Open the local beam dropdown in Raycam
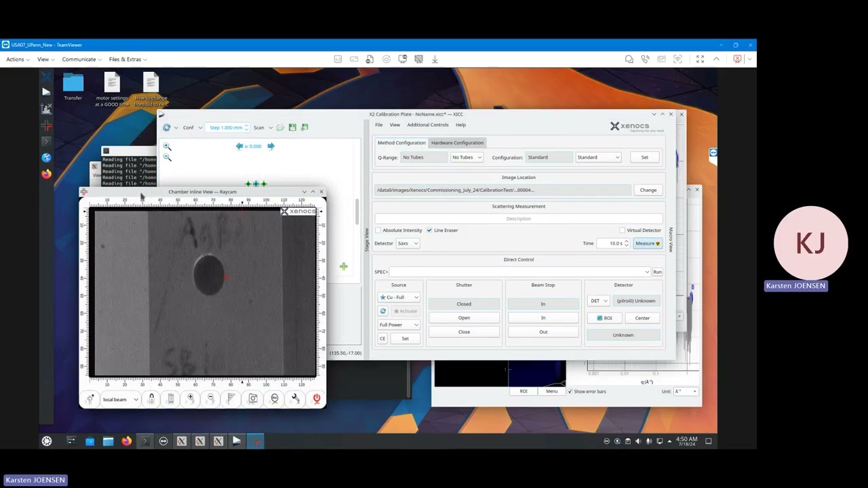The width and height of the screenshot is (868, 488). coord(120,399)
